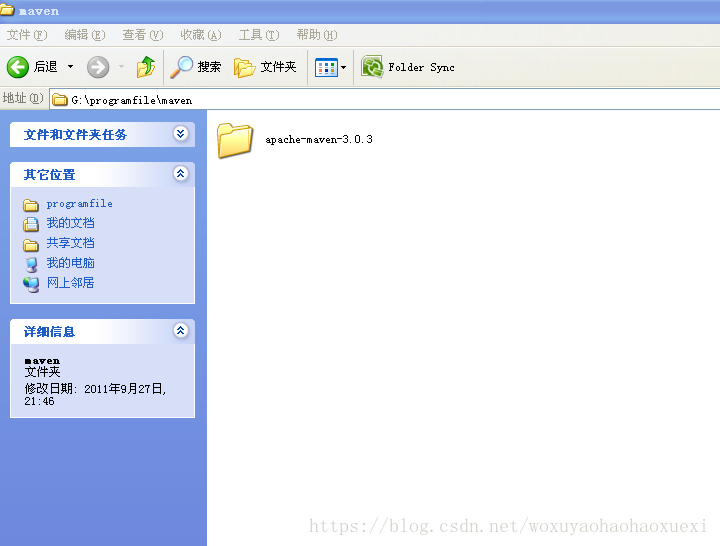Click the 共享文档 folder icon
The height and width of the screenshot is (546, 720).
[31, 245]
